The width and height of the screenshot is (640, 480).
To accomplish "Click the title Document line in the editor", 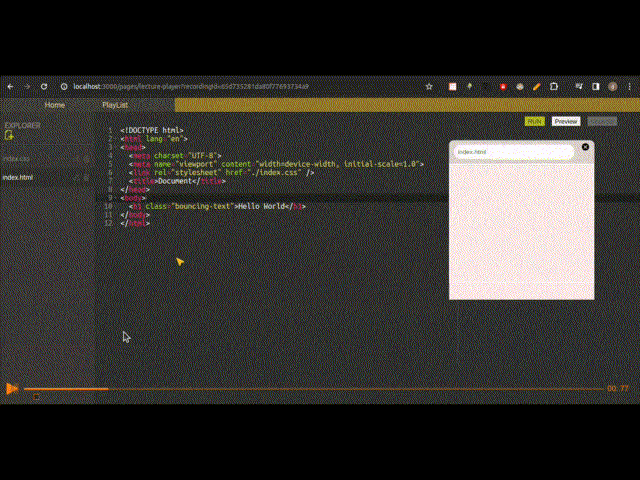I will pyautogui.click(x=177, y=181).
